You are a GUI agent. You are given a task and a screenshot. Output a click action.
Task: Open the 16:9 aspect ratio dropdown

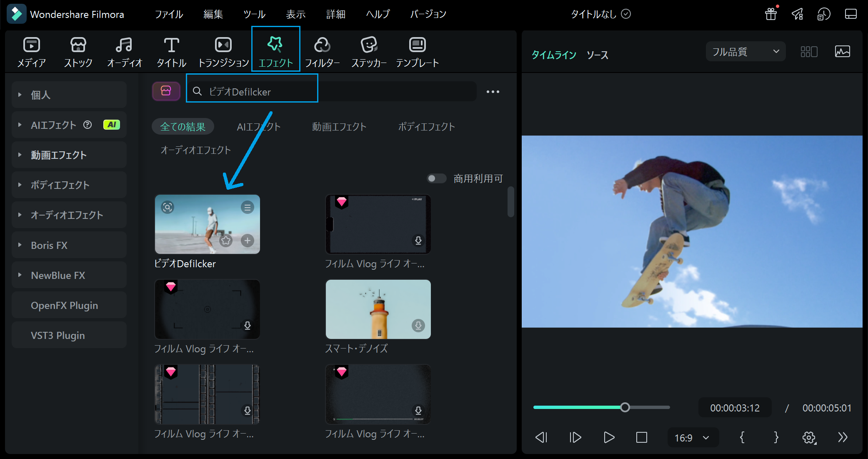click(692, 438)
